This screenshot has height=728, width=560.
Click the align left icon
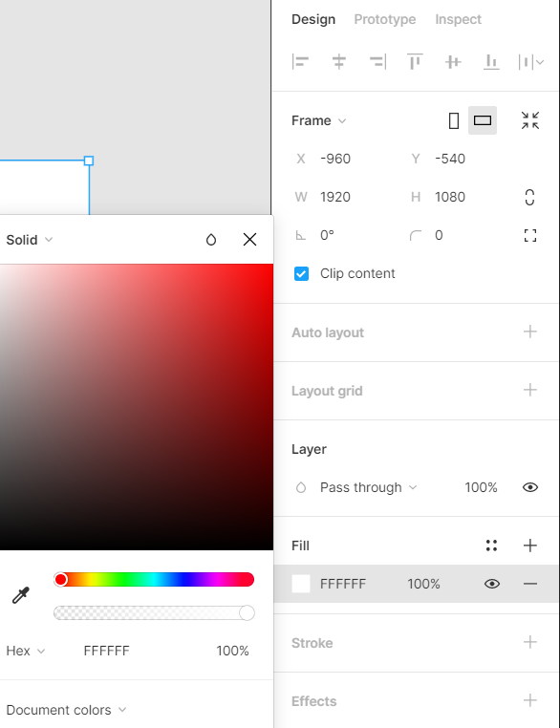(300, 62)
